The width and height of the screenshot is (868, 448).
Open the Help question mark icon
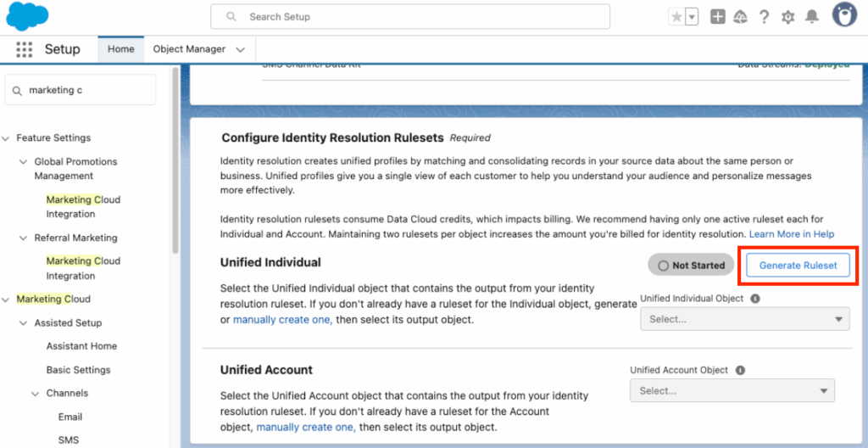click(764, 17)
